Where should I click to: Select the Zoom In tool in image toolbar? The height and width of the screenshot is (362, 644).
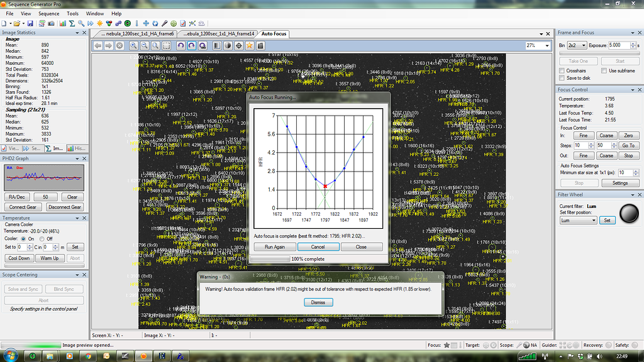click(x=133, y=45)
